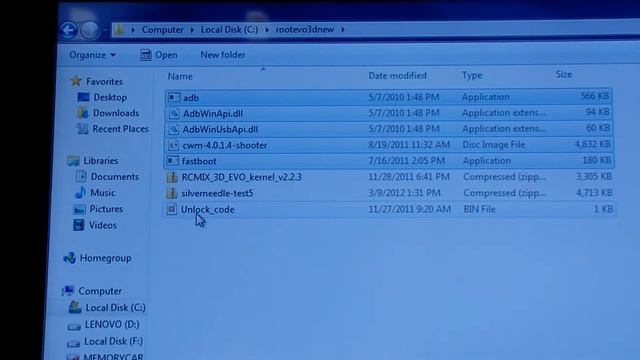The height and width of the screenshot is (360, 640).
Task: Open the LENOVO (D:) drive
Action: (112, 324)
